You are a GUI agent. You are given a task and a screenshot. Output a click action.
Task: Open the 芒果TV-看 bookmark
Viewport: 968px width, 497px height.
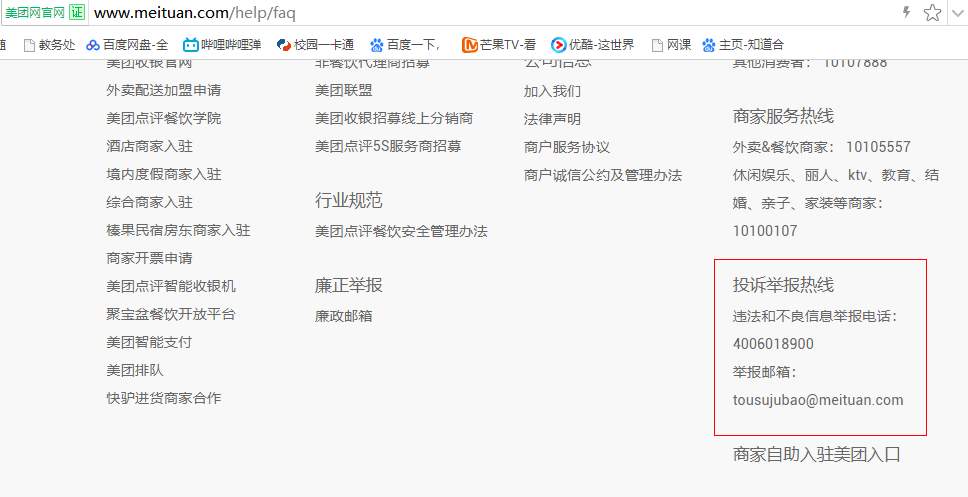pos(499,44)
